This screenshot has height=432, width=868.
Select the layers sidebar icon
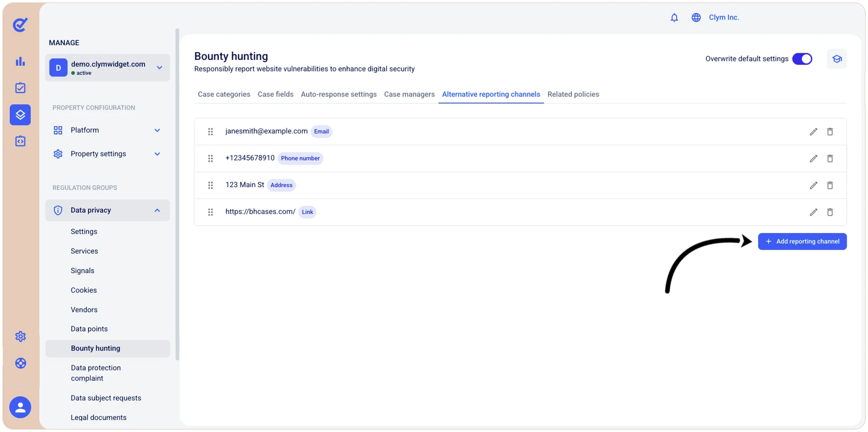click(20, 114)
